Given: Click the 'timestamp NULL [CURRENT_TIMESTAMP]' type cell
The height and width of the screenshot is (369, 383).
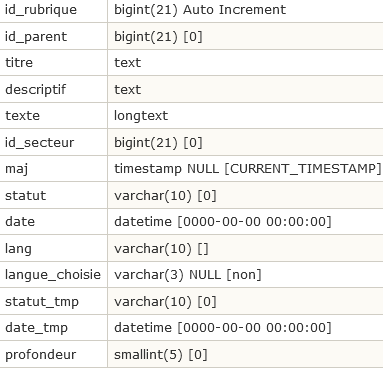Looking at the screenshot, I should coord(245,169).
